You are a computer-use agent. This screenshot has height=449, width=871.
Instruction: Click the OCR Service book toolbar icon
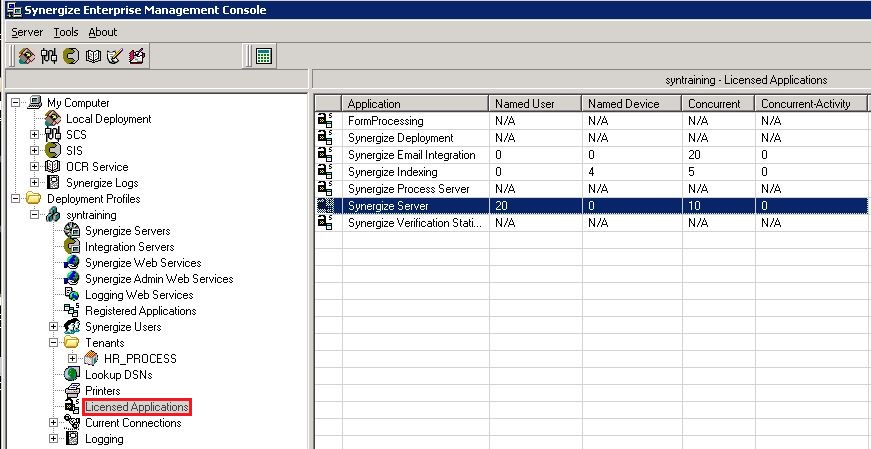93,56
